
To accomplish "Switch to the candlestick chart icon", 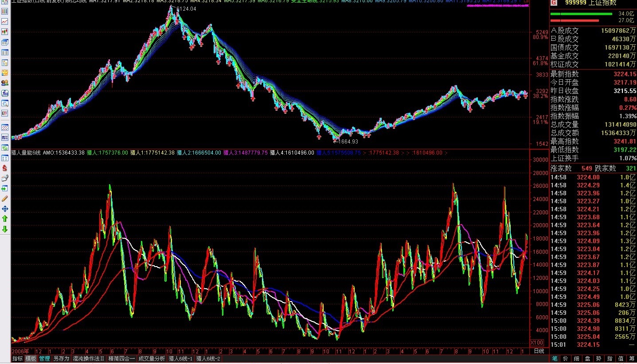I will pyautogui.click(x=5, y=31).
